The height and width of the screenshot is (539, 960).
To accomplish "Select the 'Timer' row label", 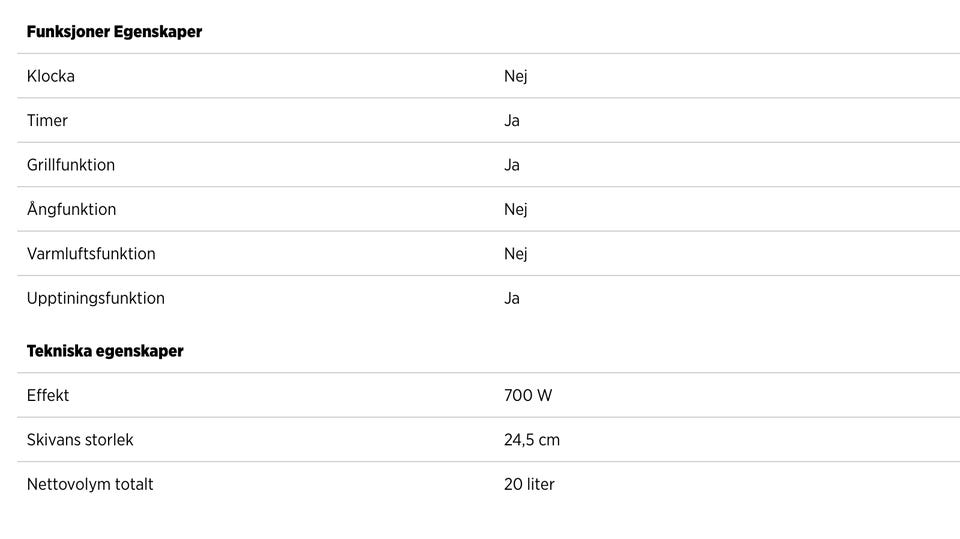I will 48,121.
